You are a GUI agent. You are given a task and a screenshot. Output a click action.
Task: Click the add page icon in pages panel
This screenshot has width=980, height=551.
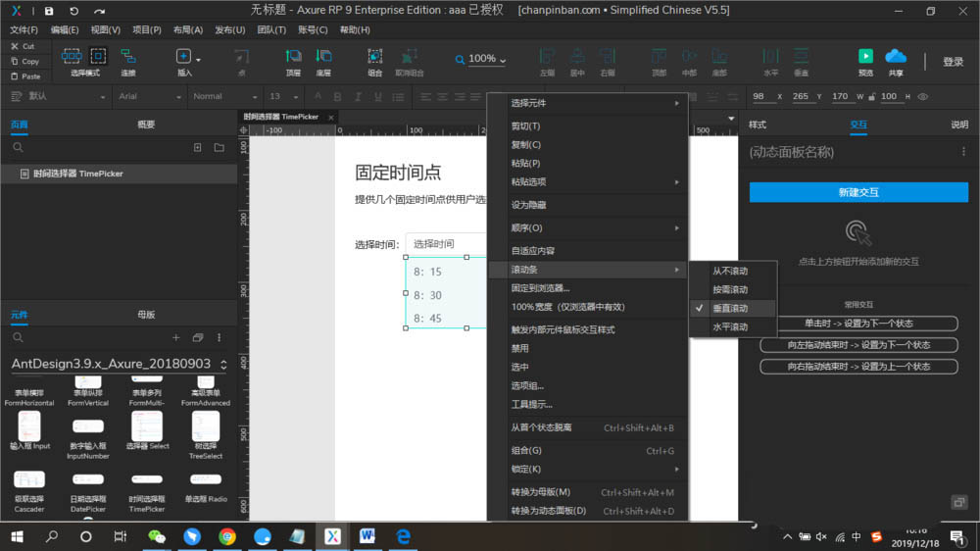[198, 148]
